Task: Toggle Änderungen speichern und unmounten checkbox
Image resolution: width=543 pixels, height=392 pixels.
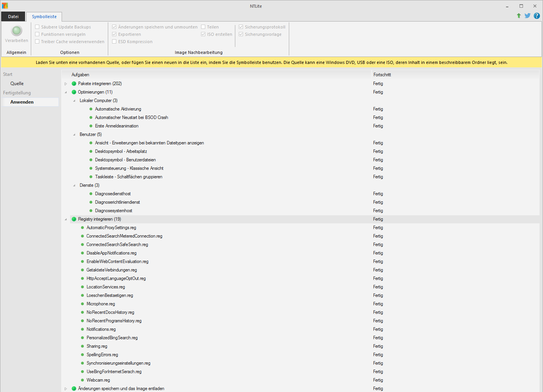Action: 114,27
